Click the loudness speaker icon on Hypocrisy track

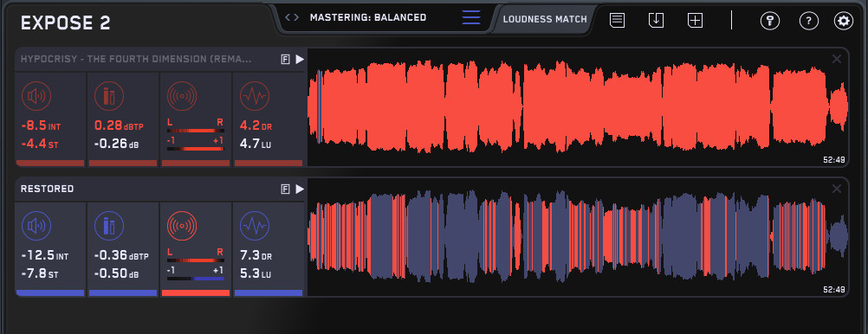(x=36, y=96)
